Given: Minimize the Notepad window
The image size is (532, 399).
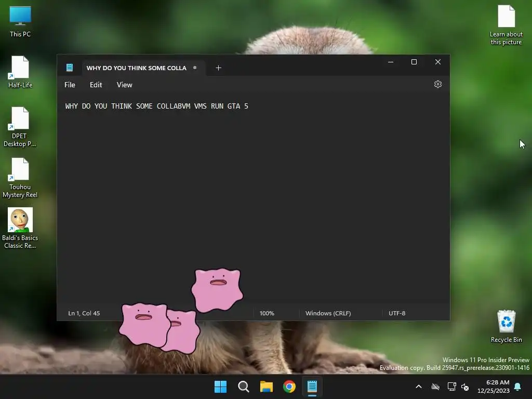Looking at the screenshot, I should point(391,62).
